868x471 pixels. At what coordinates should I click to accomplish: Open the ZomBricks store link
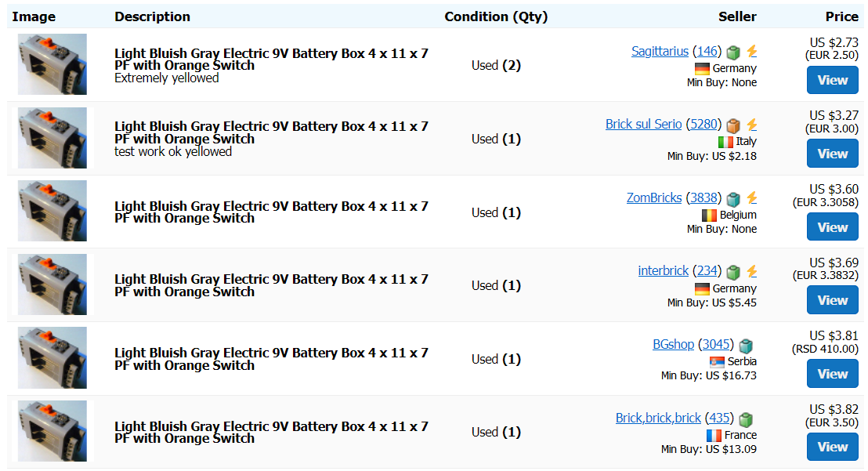[654, 198]
